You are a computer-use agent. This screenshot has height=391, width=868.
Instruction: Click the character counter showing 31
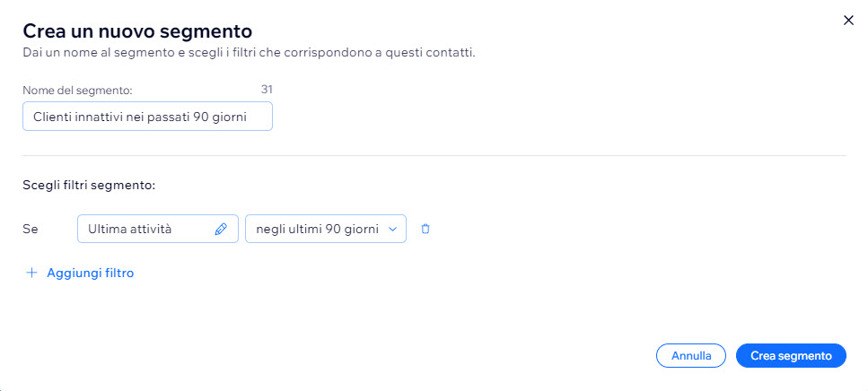[267, 89]
